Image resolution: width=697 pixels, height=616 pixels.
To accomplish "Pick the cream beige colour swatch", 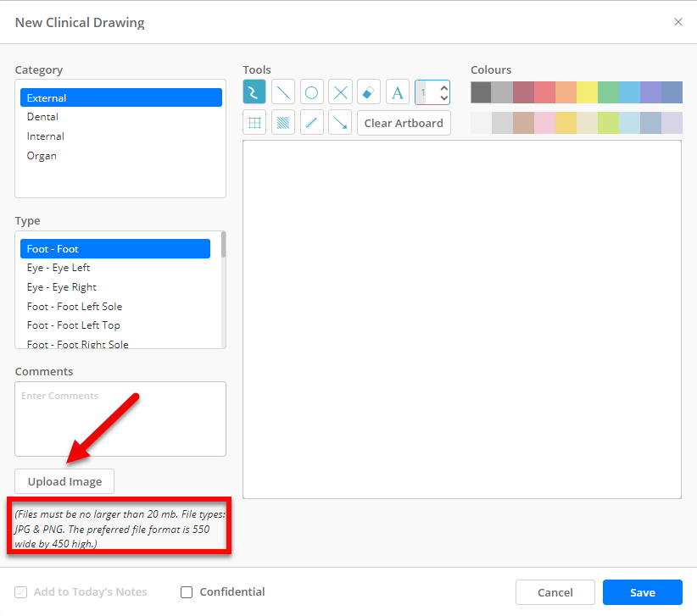I will tap(588, 123).
